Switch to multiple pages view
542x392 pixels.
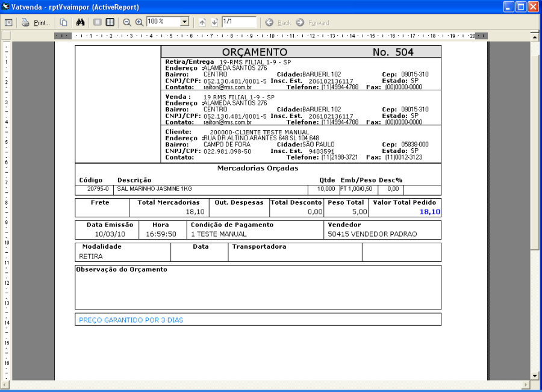click(x=110, y=22)
